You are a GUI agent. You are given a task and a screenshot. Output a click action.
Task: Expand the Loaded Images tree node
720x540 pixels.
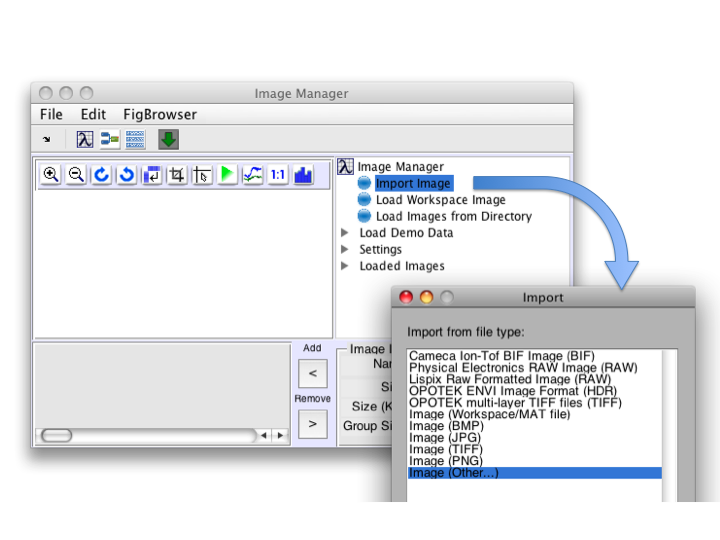tap(345, 266)
